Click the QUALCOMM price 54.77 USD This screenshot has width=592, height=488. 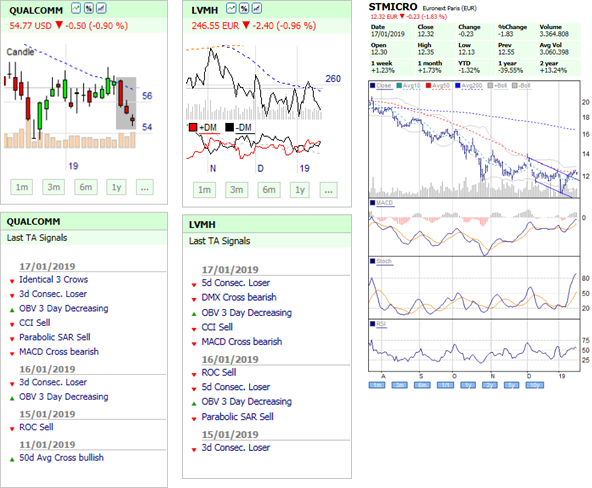coord(30,26)
